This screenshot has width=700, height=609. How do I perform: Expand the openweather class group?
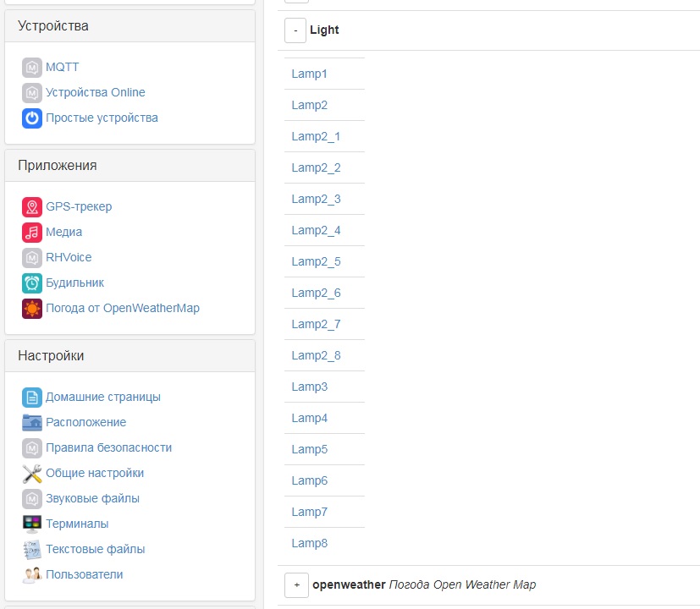pyautogui.click(x=296, y=585)
